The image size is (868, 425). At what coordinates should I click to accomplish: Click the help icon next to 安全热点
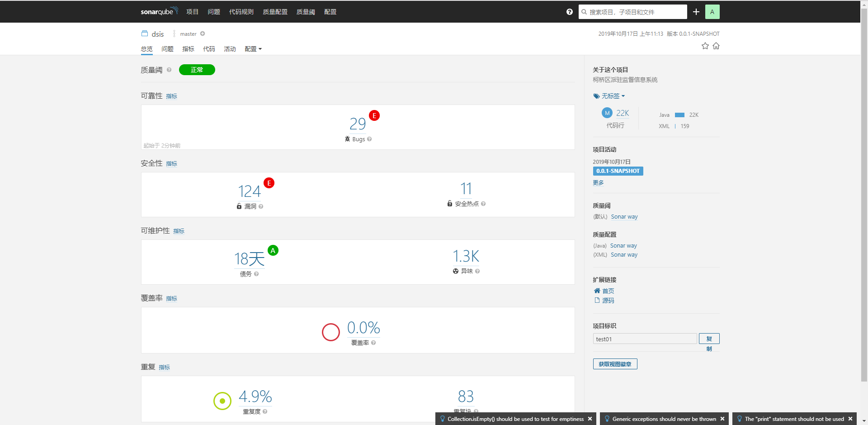pyautogui.click(x=483, y=204)
